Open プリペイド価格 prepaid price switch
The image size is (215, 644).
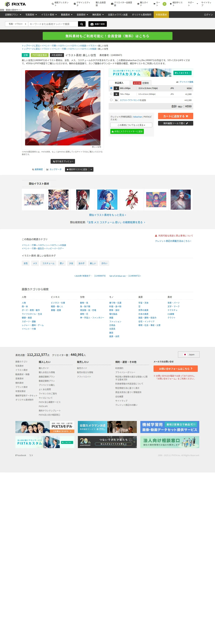click(185, 82)
